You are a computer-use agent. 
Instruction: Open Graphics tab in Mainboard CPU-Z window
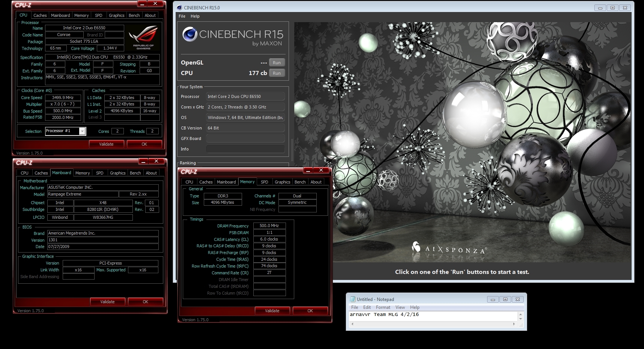[117, 173]
